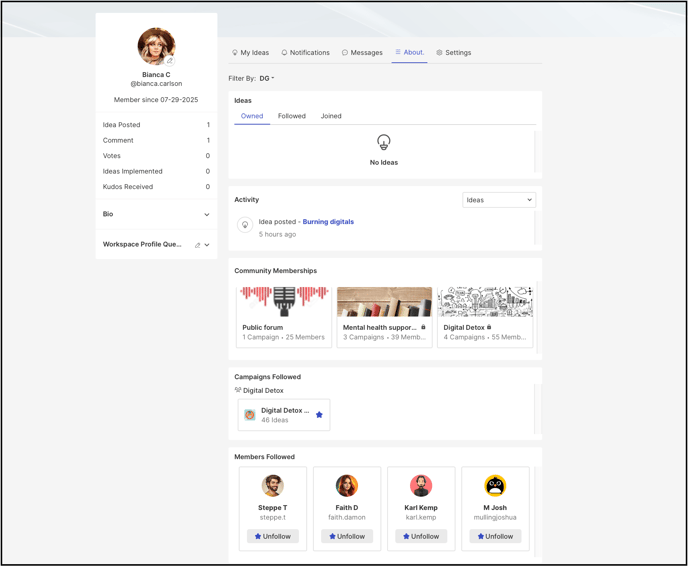Switch to Joined ideas sub-tab

331,116
